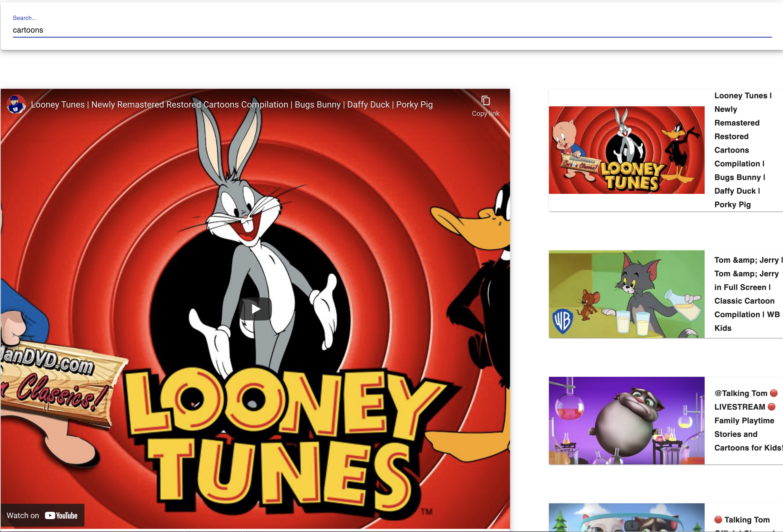Select the bottom Talking Tom thumbnail
783x532 pixels.
(626, 517)
